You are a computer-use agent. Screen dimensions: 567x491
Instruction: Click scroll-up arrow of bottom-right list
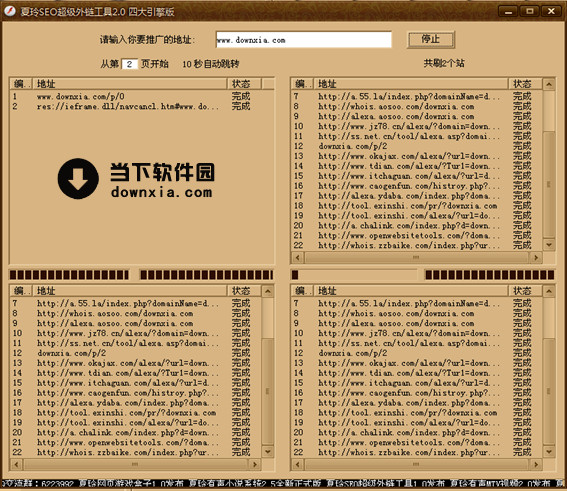(549, 291)
